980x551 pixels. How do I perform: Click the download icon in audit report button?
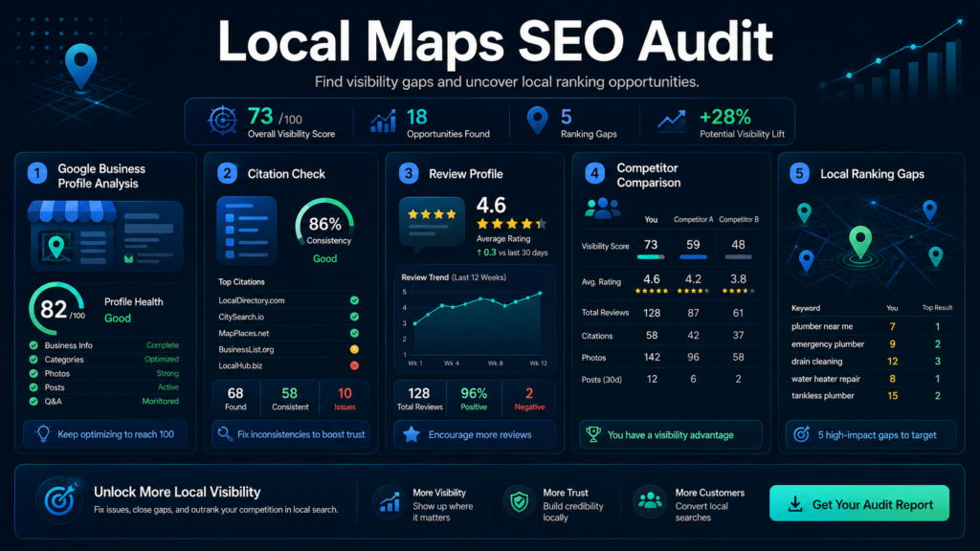click(x=795, y=504)
